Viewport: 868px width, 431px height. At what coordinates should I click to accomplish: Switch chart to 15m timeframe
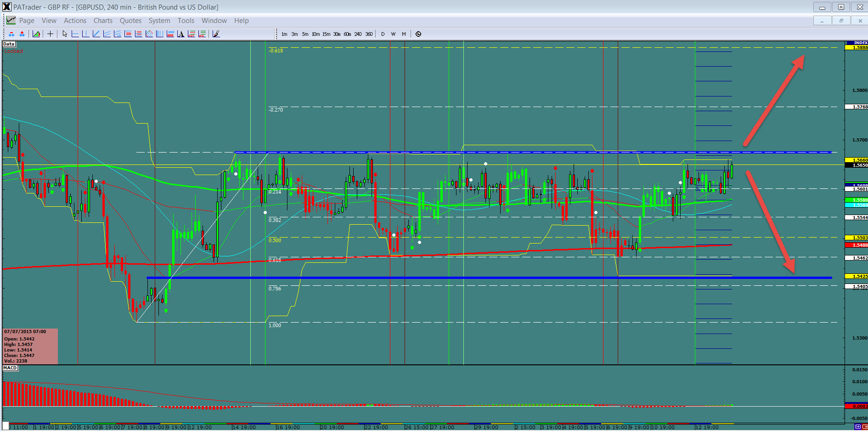pos(326,34)
